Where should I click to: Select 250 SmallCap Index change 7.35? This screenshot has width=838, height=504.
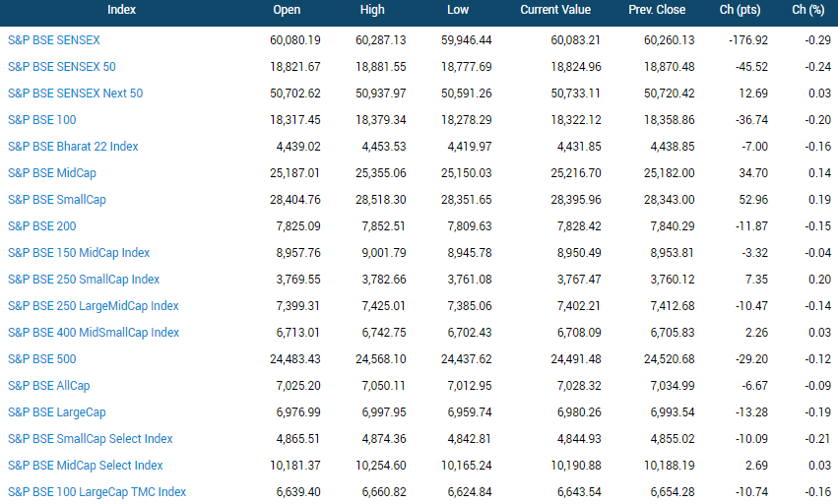click(757, 280)
